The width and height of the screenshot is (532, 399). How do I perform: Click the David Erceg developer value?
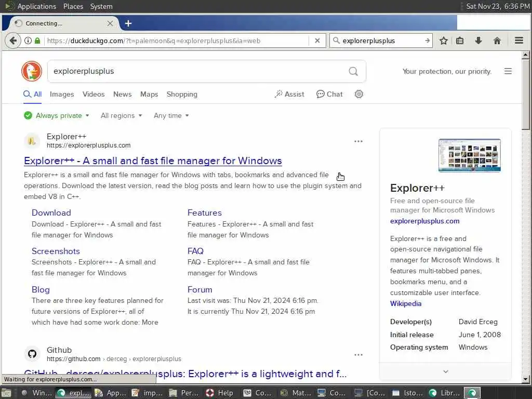click(x=478, y=322)
